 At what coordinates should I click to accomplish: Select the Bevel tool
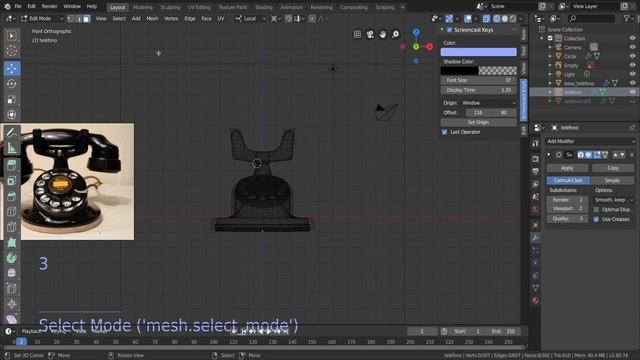tap(11, 196)
